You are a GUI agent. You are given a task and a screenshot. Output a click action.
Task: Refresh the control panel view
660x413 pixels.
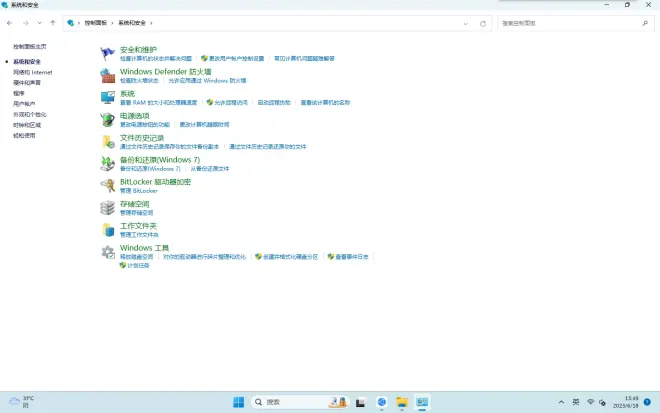coord(483,24)
